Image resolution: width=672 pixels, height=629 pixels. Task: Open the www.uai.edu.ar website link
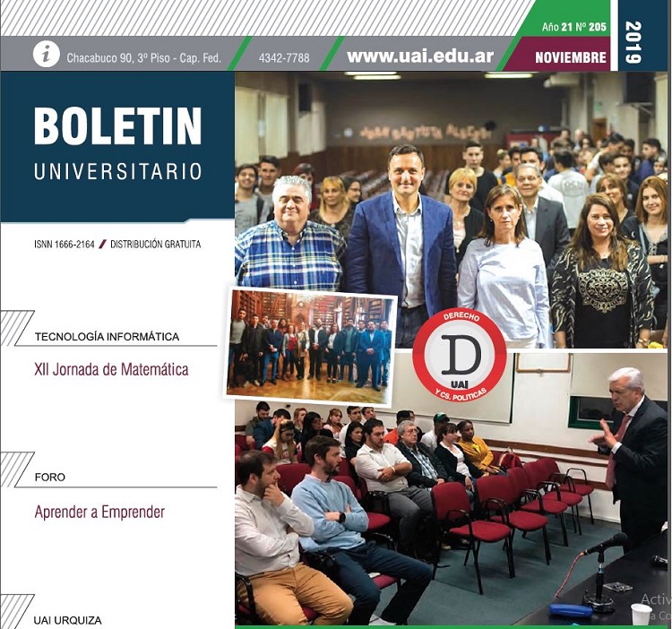tap(420, 56)
